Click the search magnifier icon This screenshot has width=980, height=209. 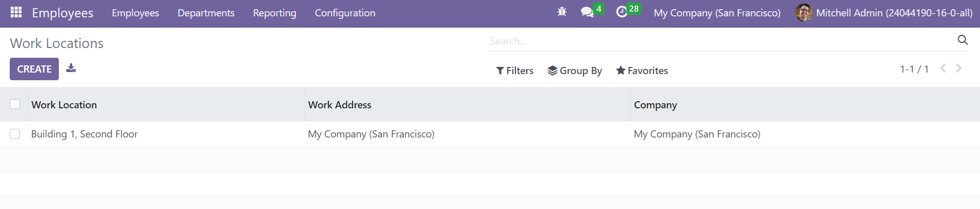(x=963, y=40)
